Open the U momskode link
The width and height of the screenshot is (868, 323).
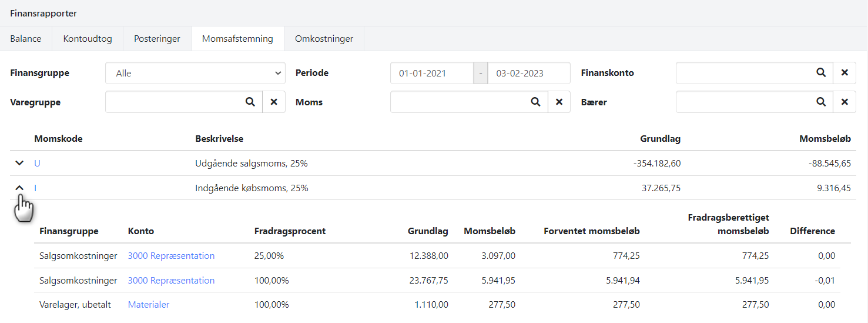click(x=37, y=163)
